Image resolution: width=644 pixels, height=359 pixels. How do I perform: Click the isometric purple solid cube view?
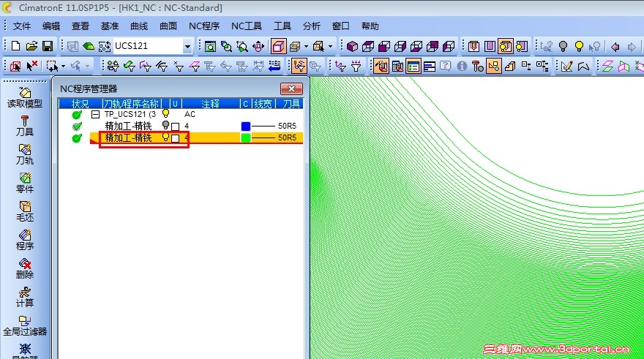(x=352, y=46)
